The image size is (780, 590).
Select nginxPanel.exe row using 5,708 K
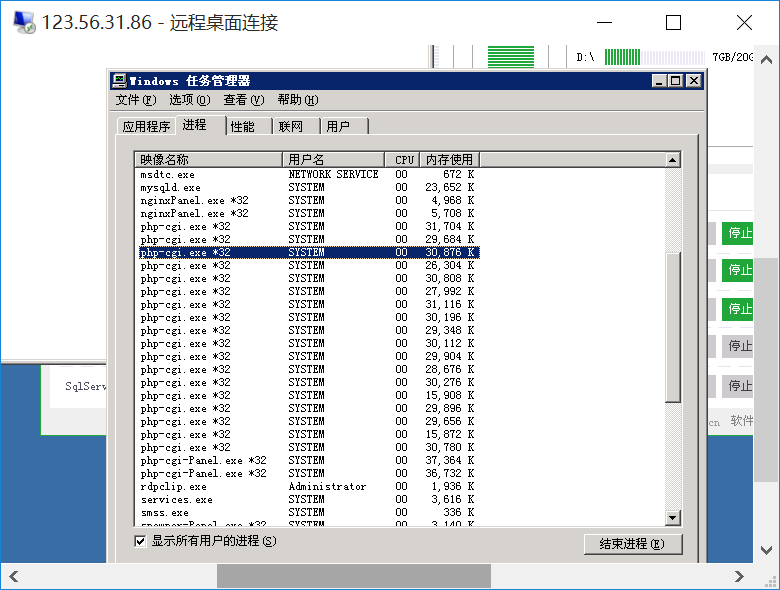(x=307, y=213)
